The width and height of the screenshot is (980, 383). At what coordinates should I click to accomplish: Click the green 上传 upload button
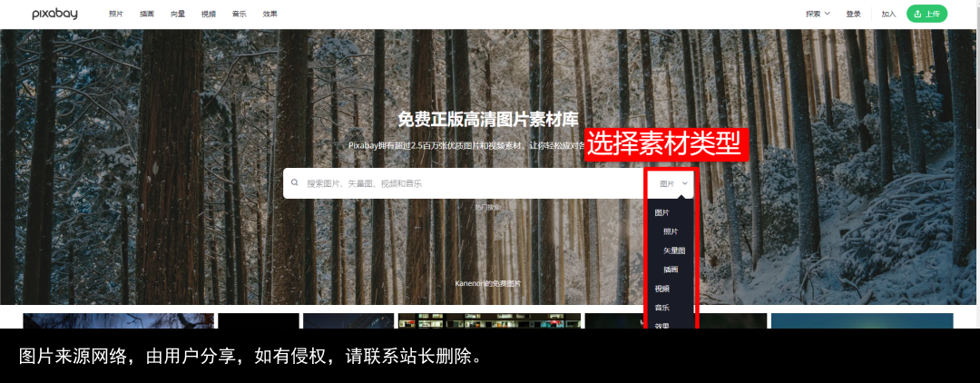coord(926,14)
